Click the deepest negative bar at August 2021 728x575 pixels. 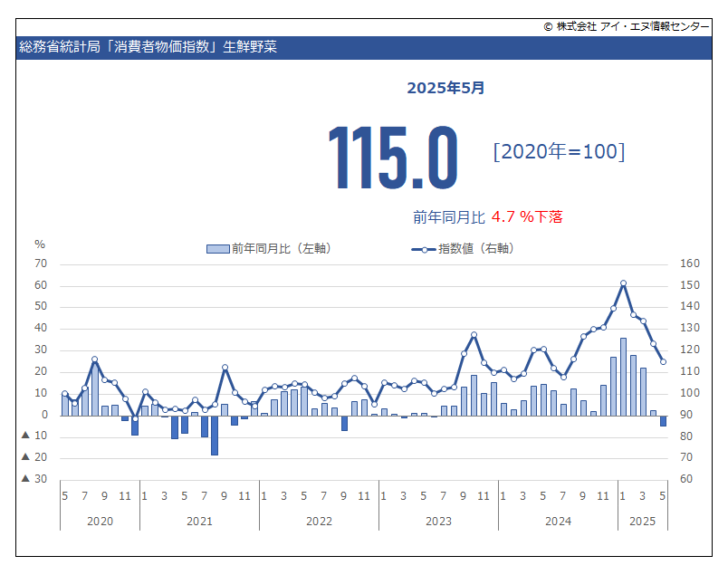point(215,436)
